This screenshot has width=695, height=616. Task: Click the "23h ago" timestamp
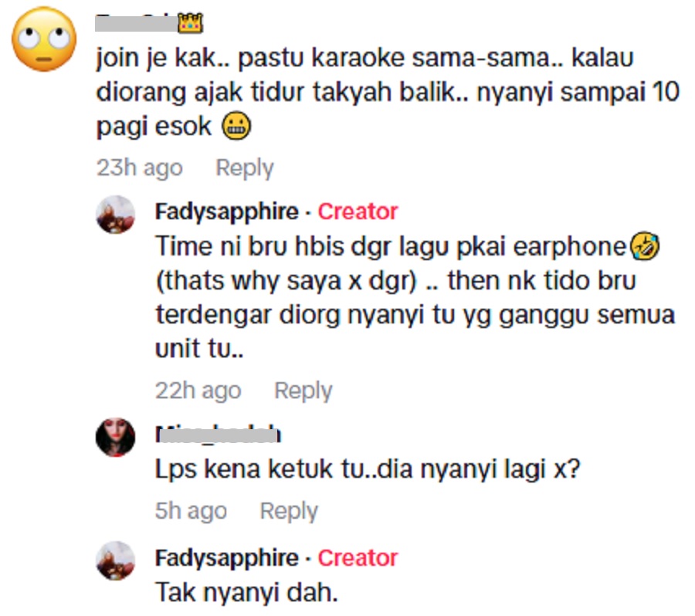point(140,168)
